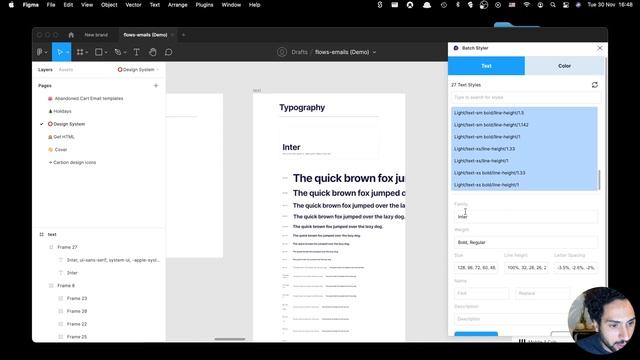
Task: Open the Abandoned Cart Email templates page
Action: click(89, 98)
